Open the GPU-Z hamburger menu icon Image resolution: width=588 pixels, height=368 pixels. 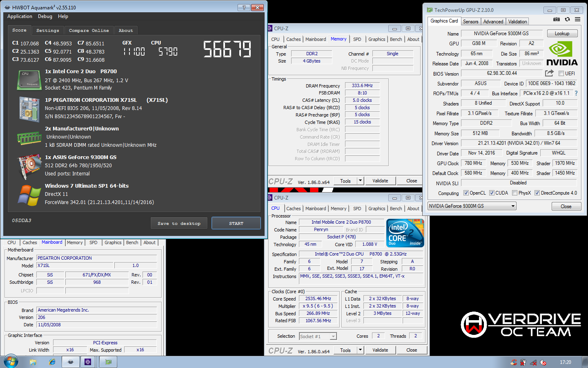pos(577,19)
